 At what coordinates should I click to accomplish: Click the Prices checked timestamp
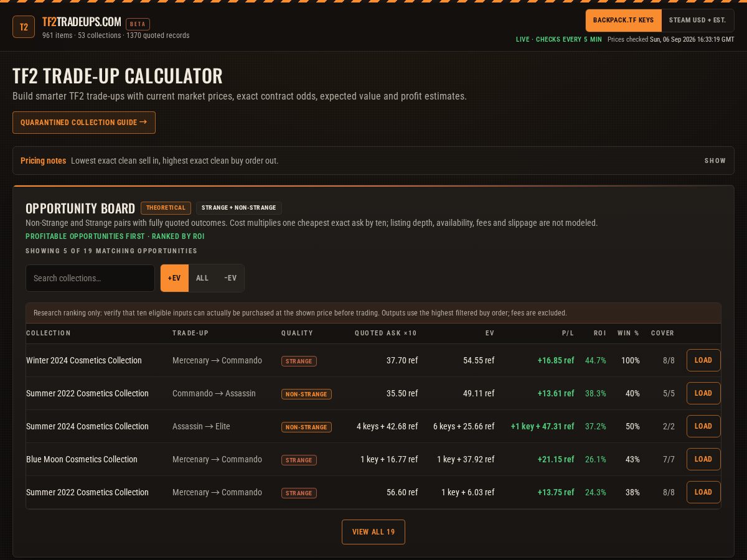tap(671, 39)
